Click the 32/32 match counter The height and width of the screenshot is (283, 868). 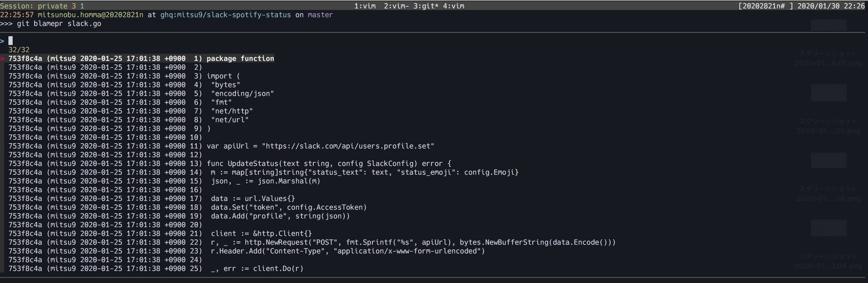19,49
